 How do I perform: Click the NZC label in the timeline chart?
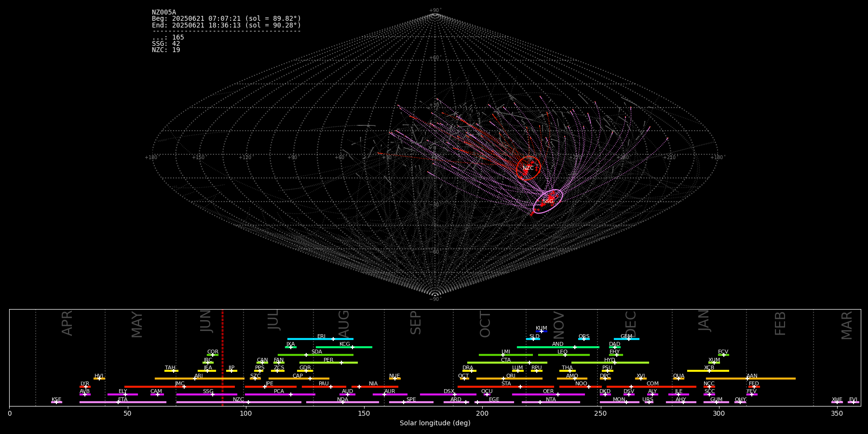tap(238, 400)
